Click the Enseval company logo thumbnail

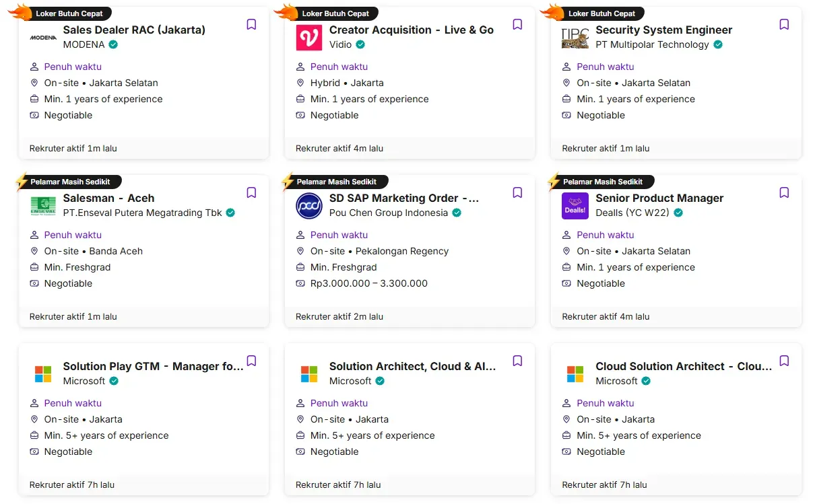(x=43, y=206)
